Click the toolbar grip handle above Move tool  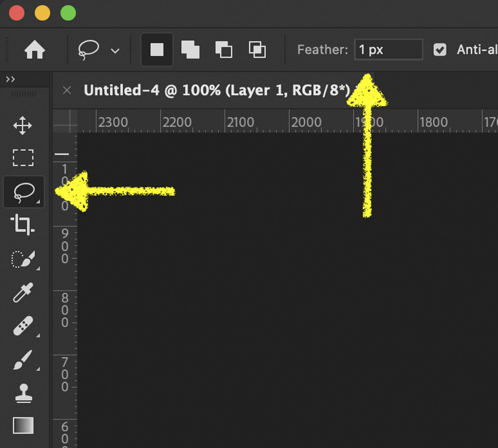click(24, 94)
